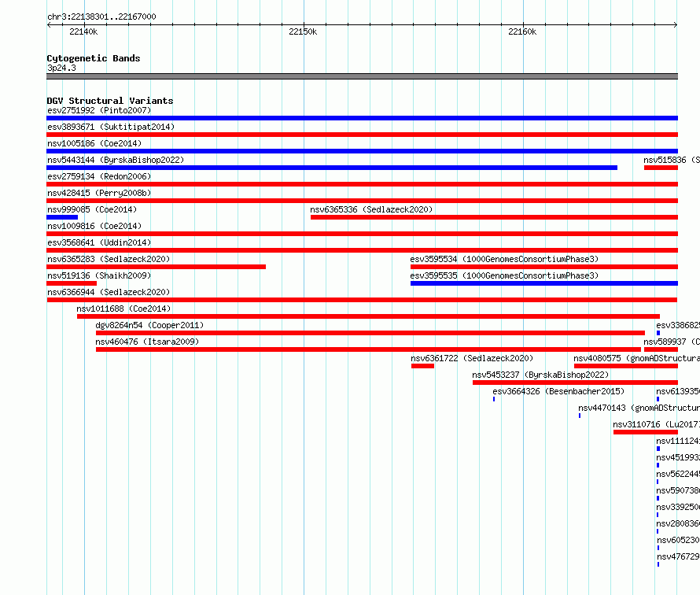
Task: Select the esv3568641 (Uddin2014) label
Action: [x=99, y=242]
